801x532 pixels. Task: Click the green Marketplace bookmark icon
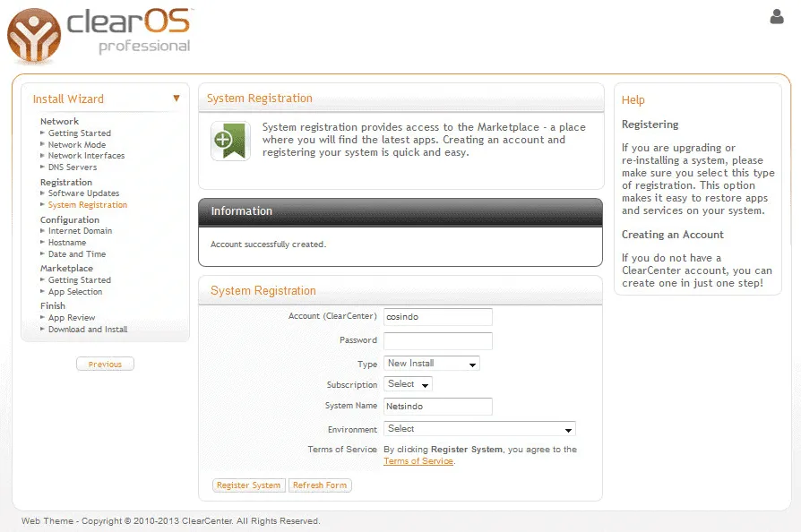point(230,142)
